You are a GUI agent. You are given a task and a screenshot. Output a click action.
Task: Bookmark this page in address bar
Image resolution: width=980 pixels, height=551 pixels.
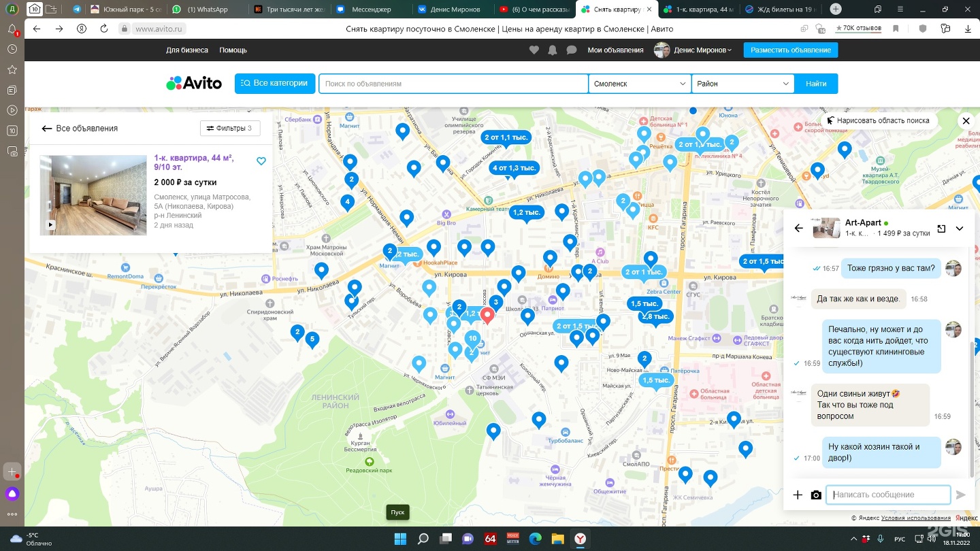(x=896, y=29)
